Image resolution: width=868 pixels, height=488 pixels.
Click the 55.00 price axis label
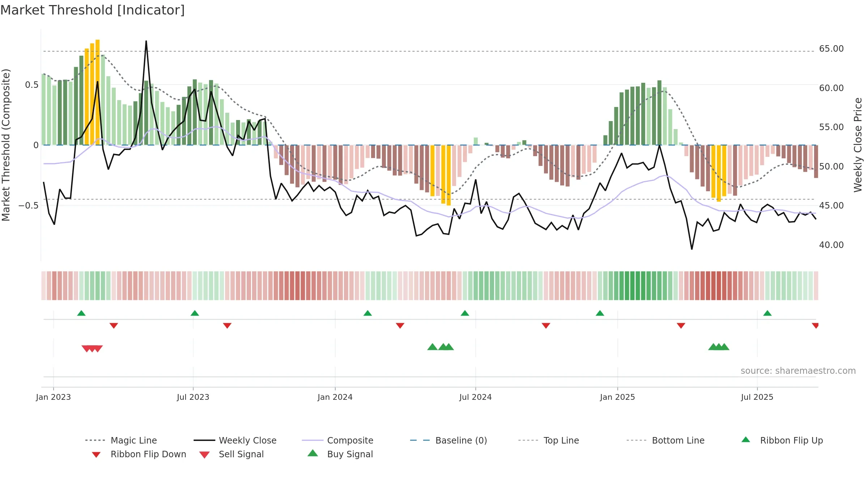[831, 127]
